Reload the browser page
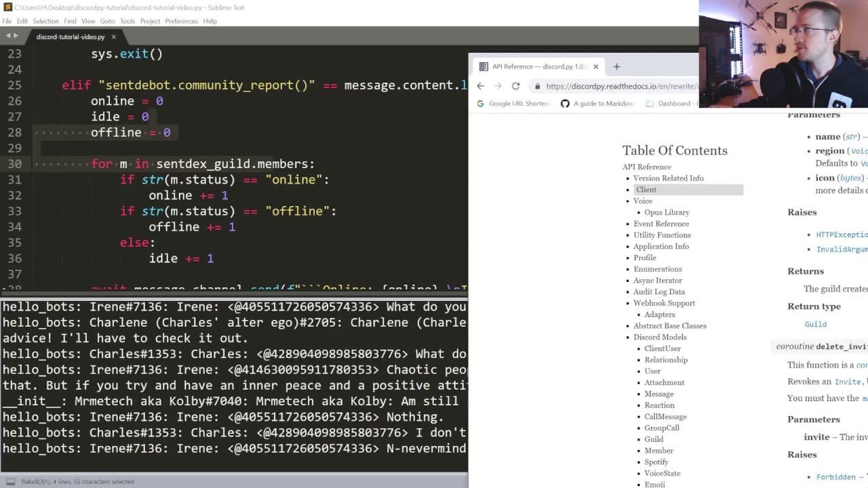 click(515, 86)
